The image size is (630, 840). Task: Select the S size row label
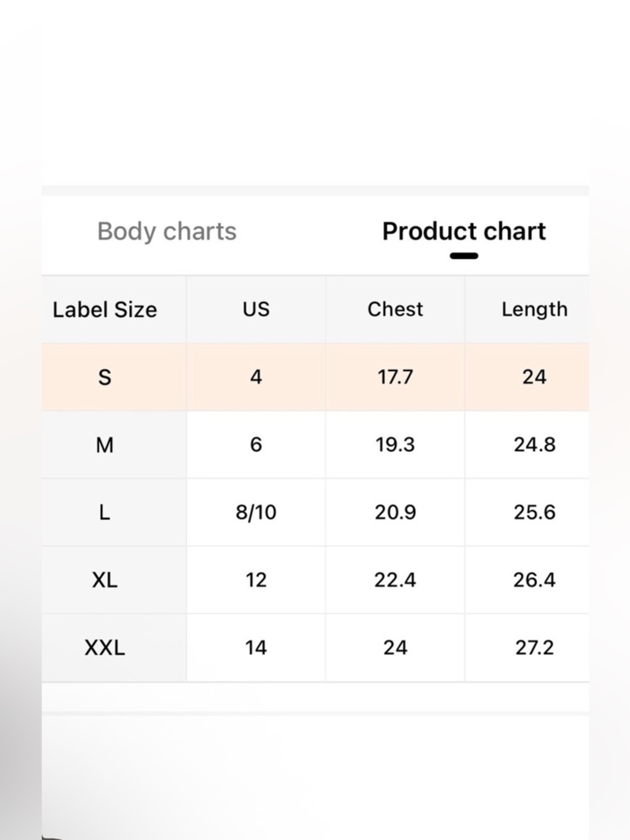pos(105,377)
